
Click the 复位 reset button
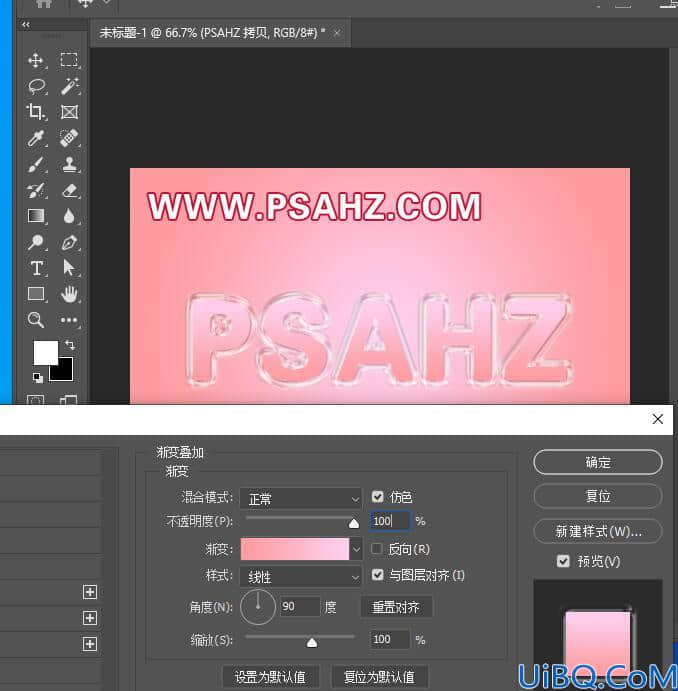[598, 496]
